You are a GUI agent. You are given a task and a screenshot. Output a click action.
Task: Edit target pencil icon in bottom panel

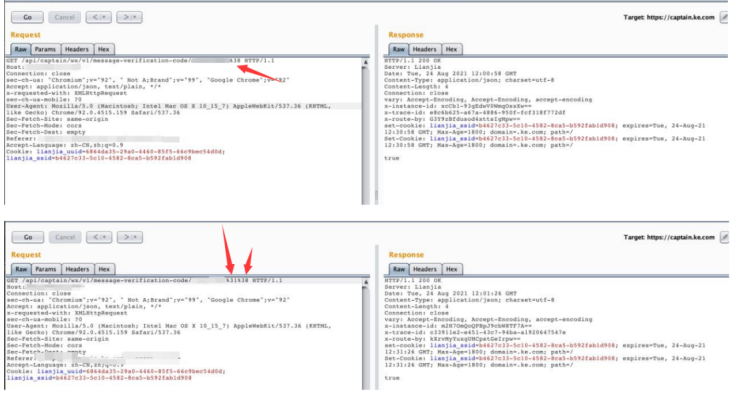(x=724, y=237)
